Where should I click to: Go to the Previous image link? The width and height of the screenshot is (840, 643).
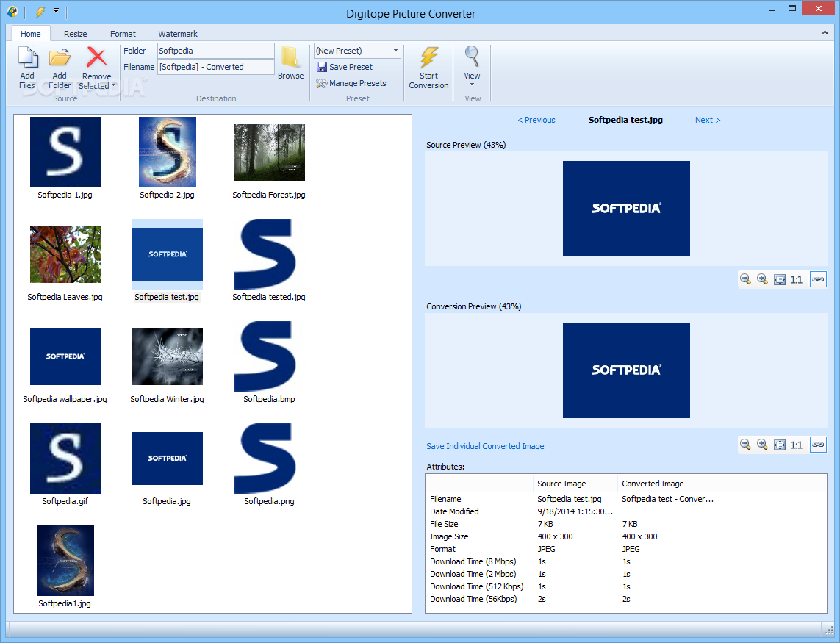click(536, 120)
